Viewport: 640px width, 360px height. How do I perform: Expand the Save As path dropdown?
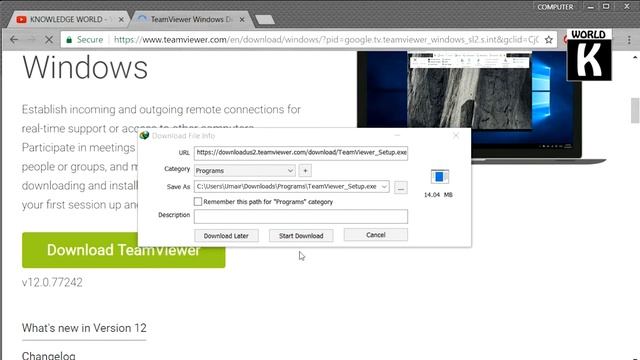click(384, 187)
